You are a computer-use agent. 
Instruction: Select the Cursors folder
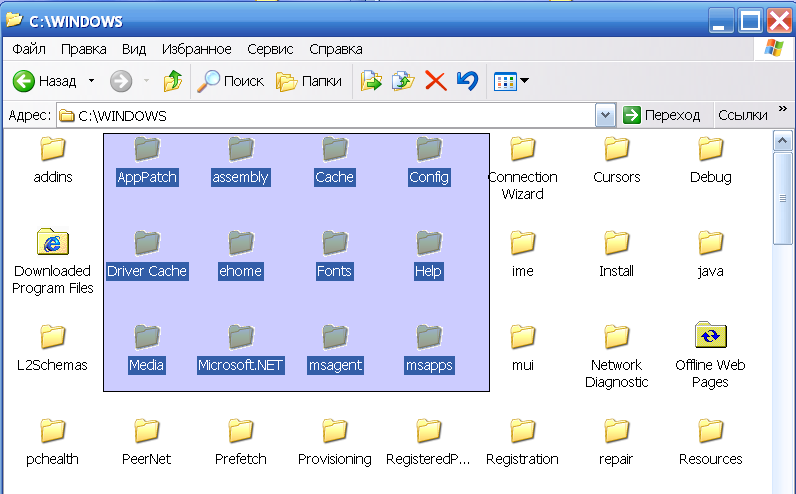pyautogui.click(x=617, y=160)
